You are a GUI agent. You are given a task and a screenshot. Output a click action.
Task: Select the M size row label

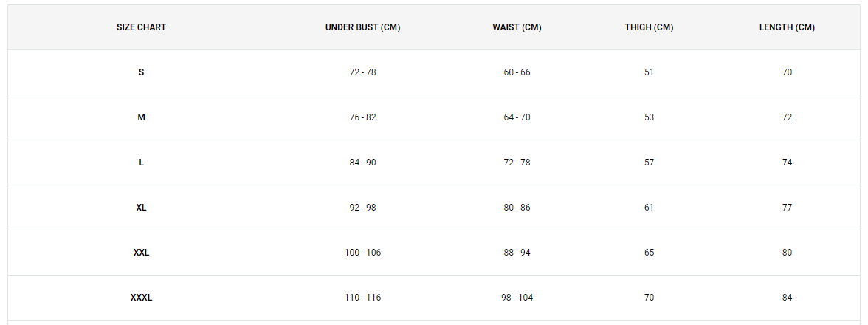click(x=141, y=117)
